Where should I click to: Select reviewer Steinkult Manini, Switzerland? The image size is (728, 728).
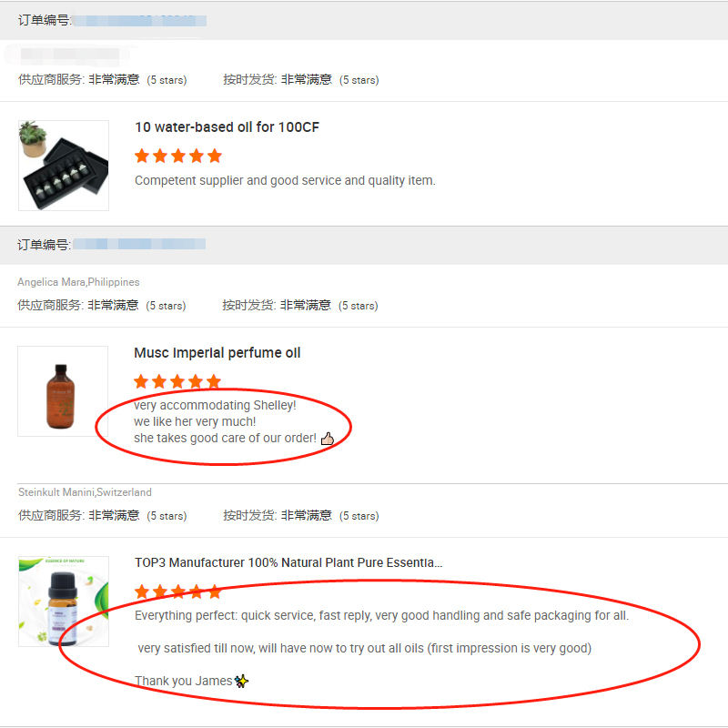pyautogui.click(x=85, y=492)
